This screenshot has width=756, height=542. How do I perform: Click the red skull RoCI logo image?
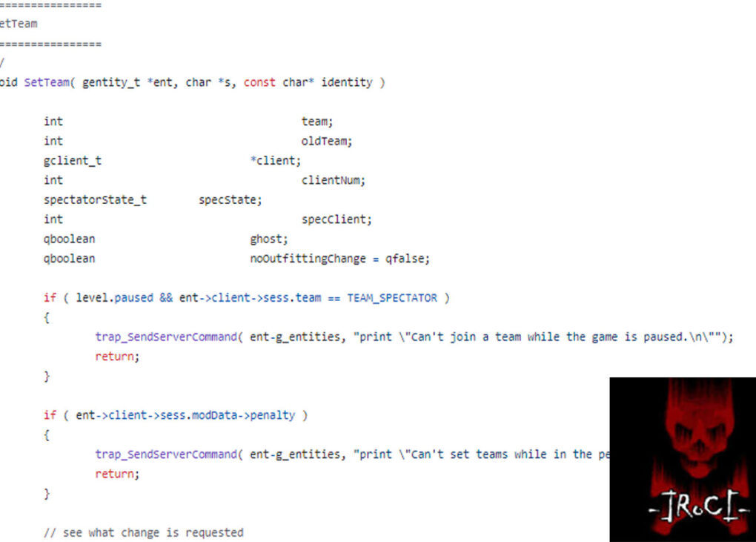[682, 459]
